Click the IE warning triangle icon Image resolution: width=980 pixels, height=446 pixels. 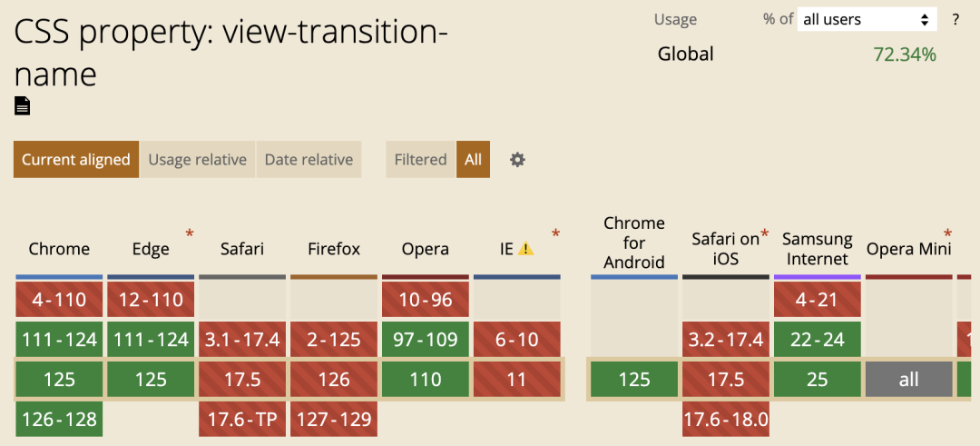tap(525, 249)
